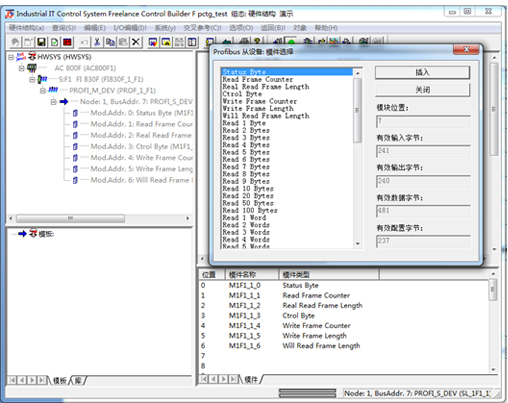Click the hardware tree horizontal scrollbar thumb
The height and width of the screenshot is (403, 508).
pyautogui.click(x=70, y=218)
